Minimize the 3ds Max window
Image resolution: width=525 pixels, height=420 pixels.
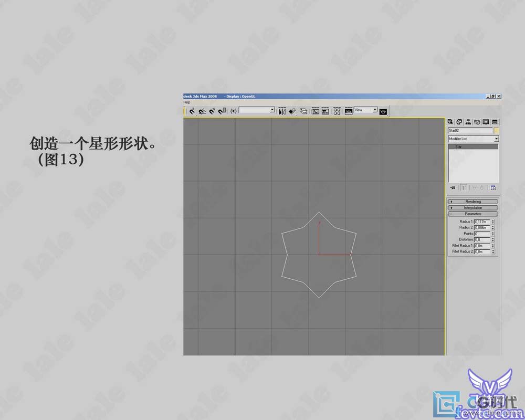point(488,97)
